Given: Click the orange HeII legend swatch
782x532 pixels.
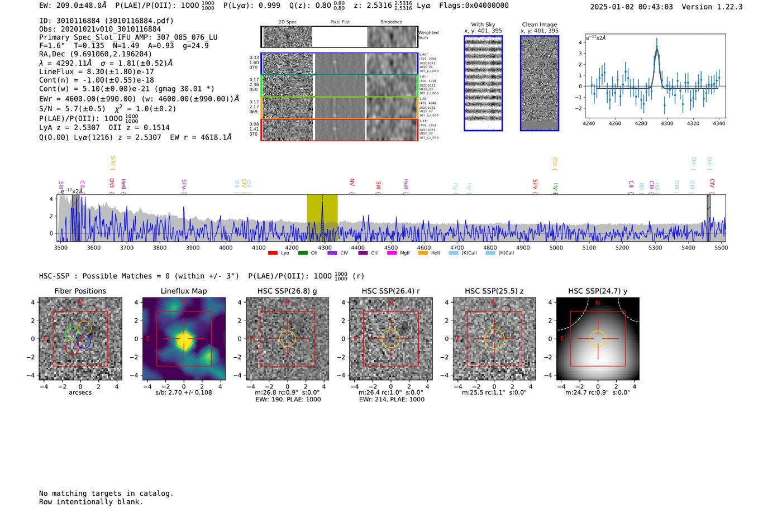Looking at the screenshot, I should pos(423,253).
